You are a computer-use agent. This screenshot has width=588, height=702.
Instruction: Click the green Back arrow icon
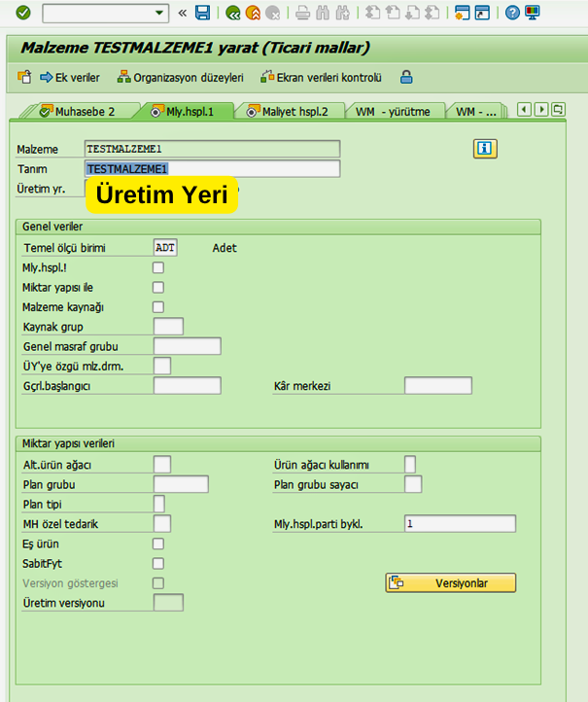coord(232,13)
